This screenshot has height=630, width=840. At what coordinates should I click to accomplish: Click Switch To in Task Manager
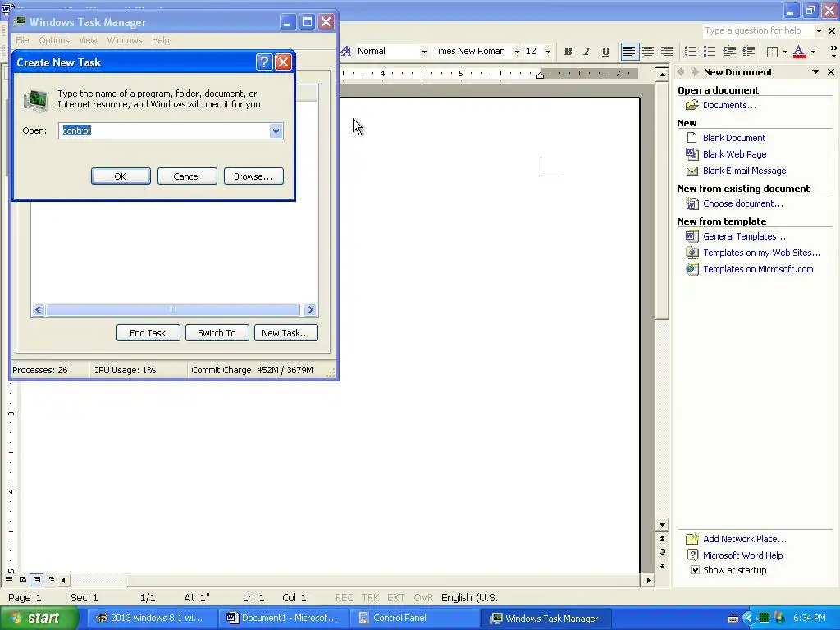217,333
